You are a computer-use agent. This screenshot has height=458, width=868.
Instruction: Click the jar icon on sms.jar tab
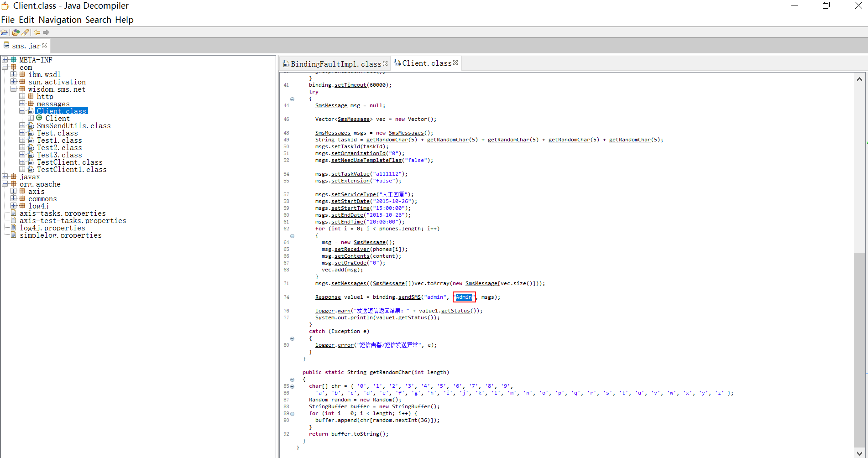pyautogui.click(x=6, y=45)
